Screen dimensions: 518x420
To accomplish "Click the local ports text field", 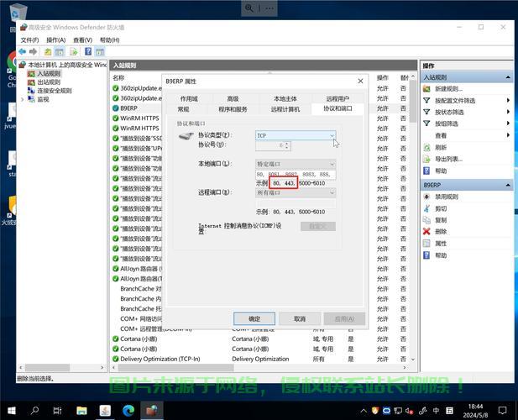I will click(296, 174).
